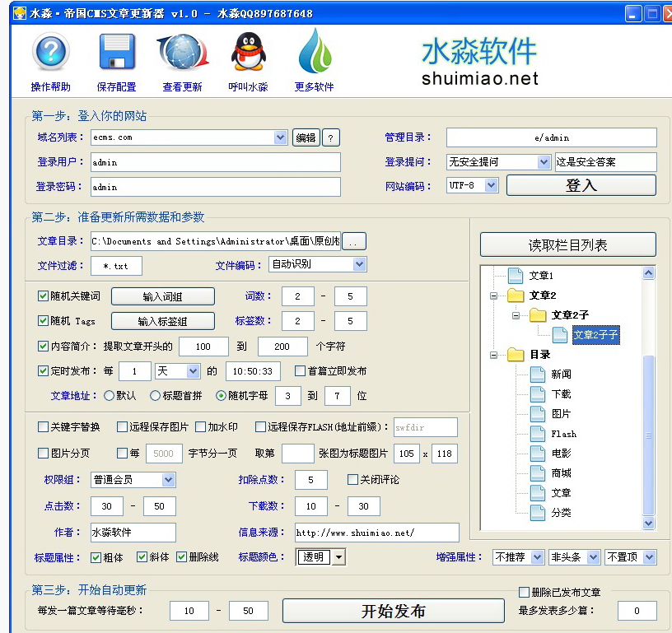Click the 商城 page icon
This screenshot has height=633, width=672.
[538, 472]
